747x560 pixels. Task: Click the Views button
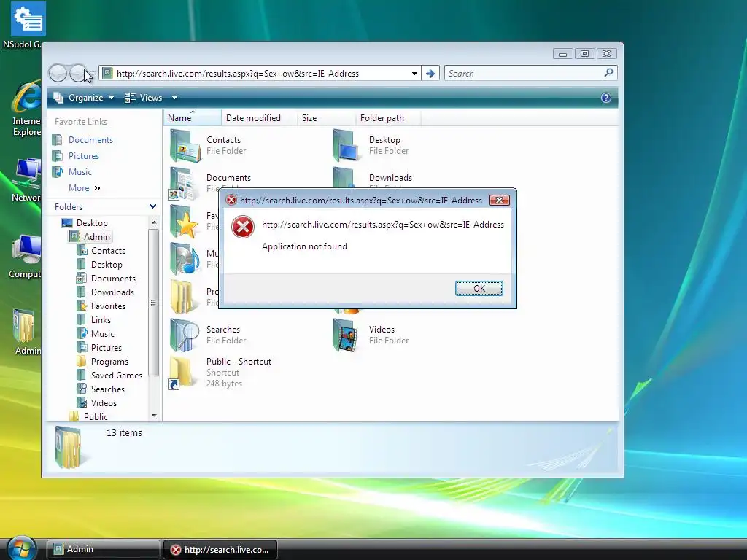(x=144, y=98)
